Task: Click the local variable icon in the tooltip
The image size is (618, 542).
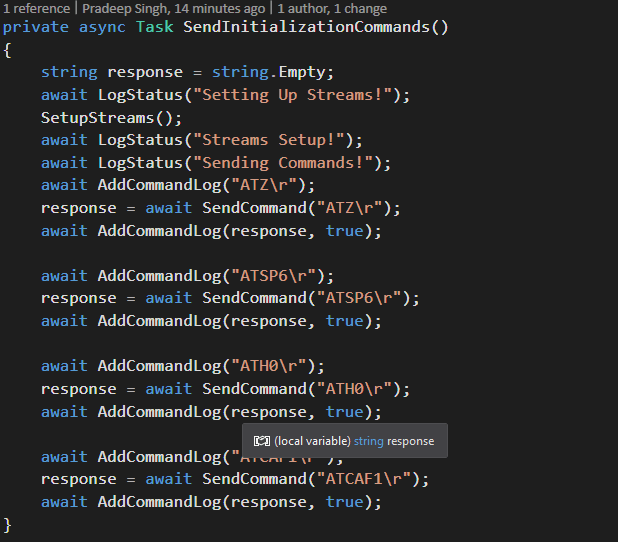Action: point(262,441)
